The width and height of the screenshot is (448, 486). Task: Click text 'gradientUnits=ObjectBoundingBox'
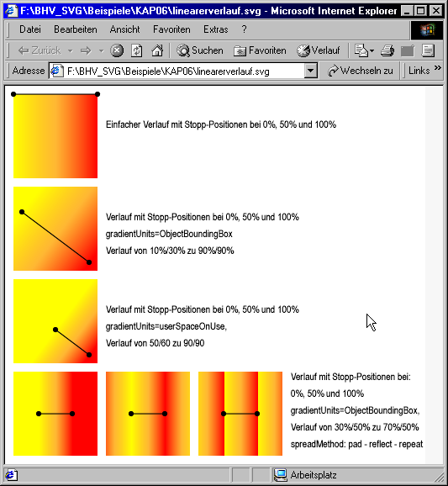point(169,234)
